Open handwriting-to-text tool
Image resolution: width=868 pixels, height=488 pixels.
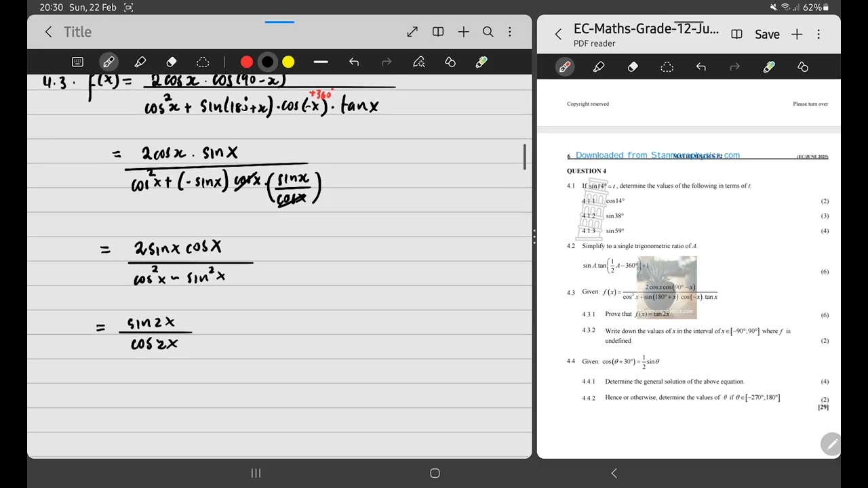[x=419, y=62]
